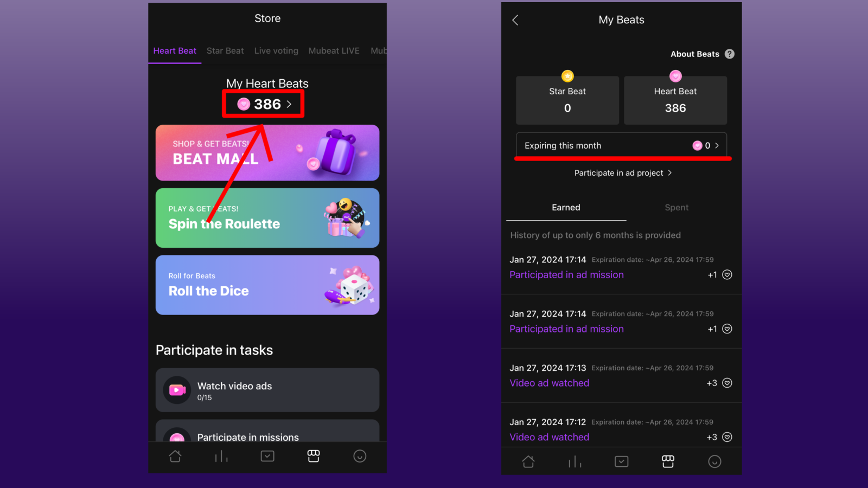Open the chart icon in left bottom bar
868x488 pixels.
click(221, 456)
